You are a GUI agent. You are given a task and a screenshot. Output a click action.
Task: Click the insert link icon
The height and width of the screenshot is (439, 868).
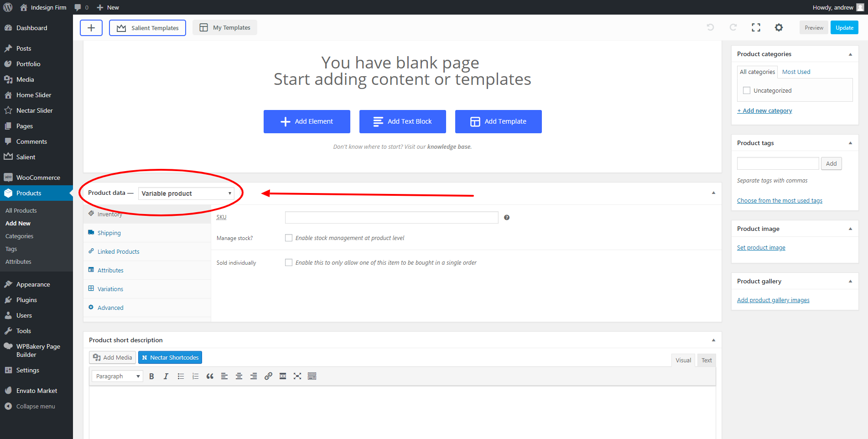click(268, 376)
